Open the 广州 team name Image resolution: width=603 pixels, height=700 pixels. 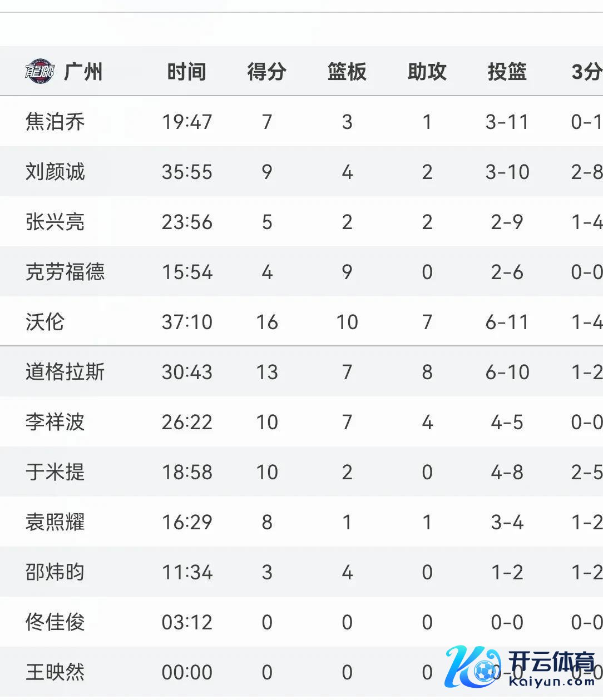(83, 72)
